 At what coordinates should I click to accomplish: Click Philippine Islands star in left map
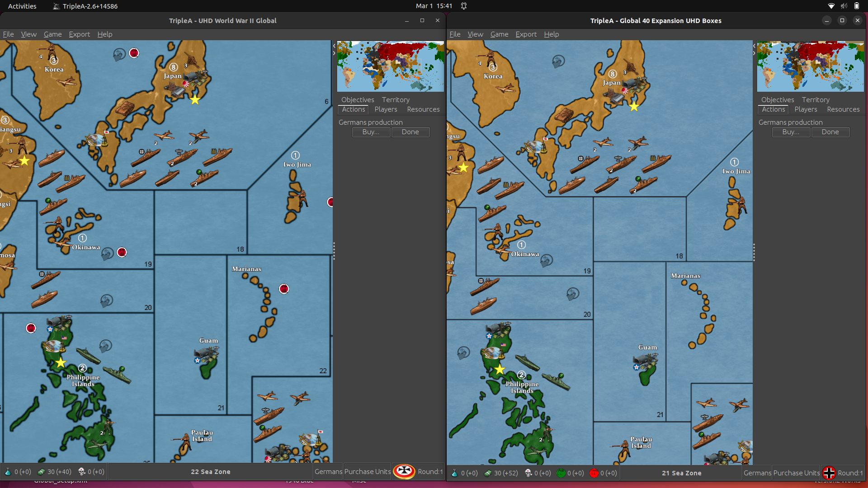tap(61, 362)
